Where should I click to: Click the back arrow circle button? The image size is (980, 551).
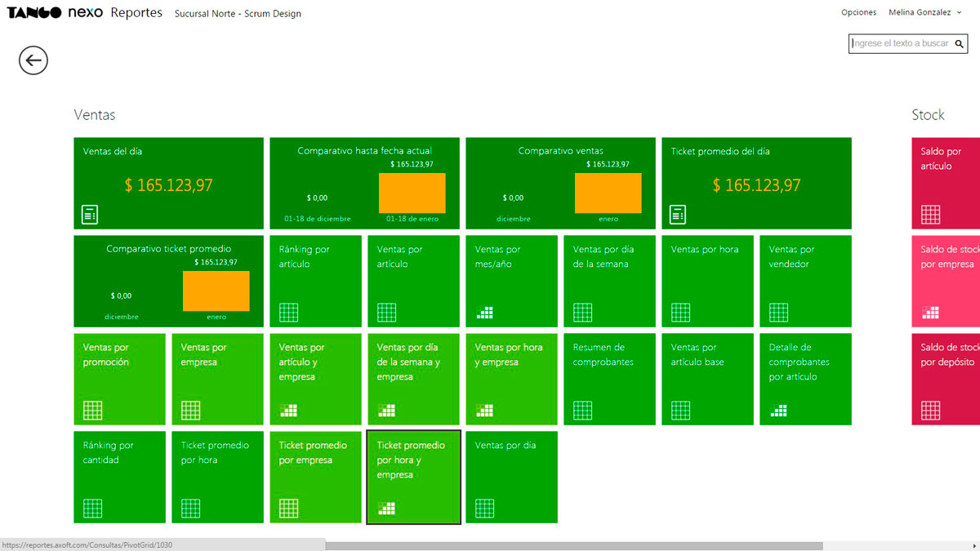pos(33,60)
